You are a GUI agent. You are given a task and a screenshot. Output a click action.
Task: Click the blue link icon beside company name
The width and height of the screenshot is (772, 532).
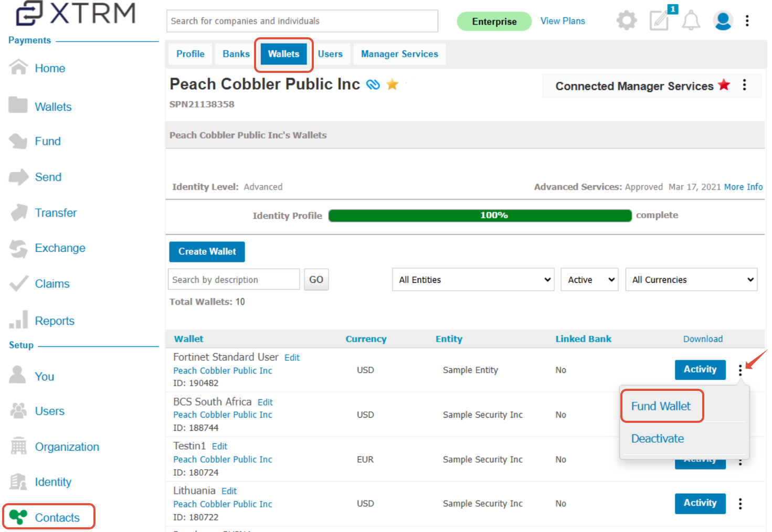click(x=373, y=84)
